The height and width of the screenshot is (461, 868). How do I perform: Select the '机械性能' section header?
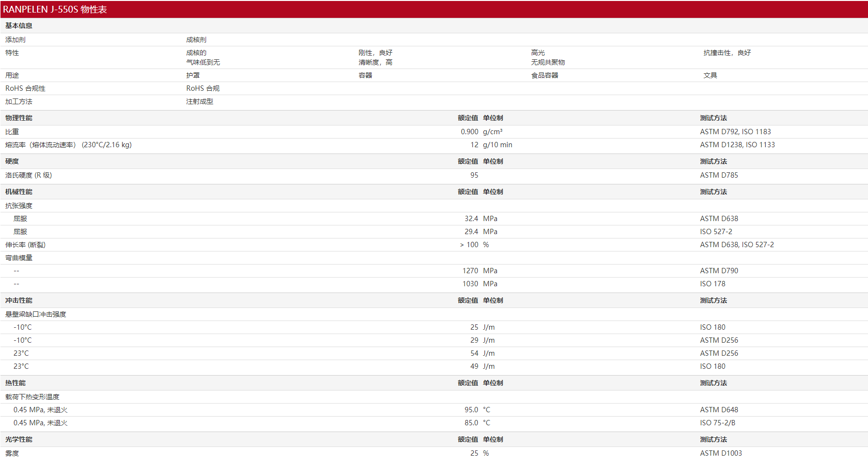coord(19,192)
